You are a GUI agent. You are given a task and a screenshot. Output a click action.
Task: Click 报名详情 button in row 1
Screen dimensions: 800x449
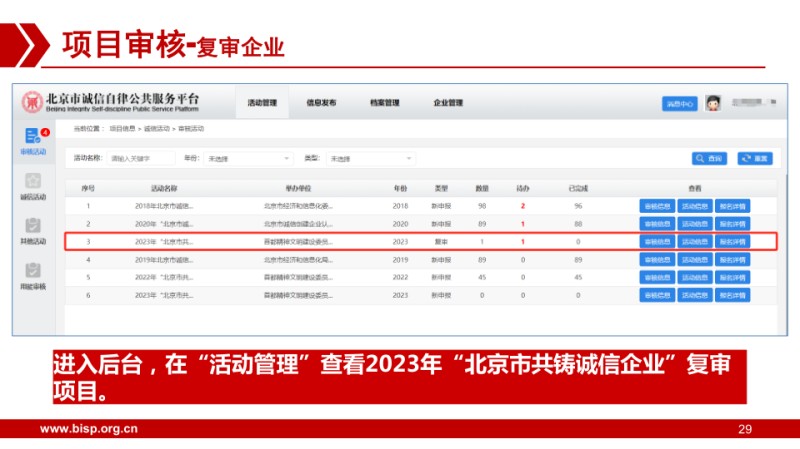pos(733,206)
